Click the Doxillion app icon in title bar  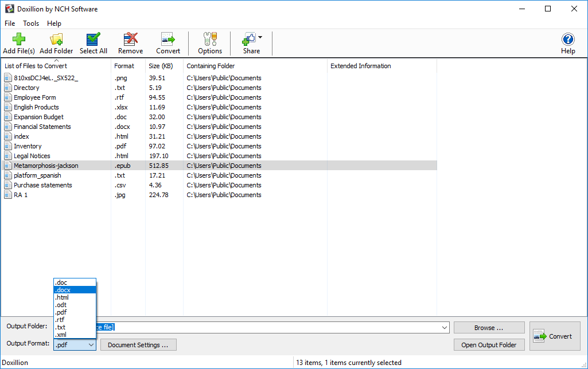9,9
